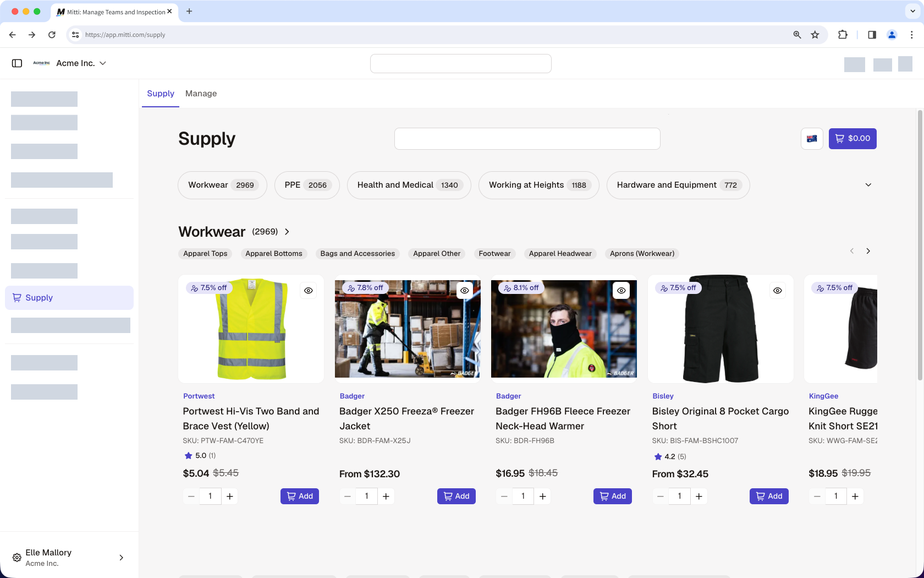Click the zoom magnifier in address bar
924x578 pixels.
point(797,35)
